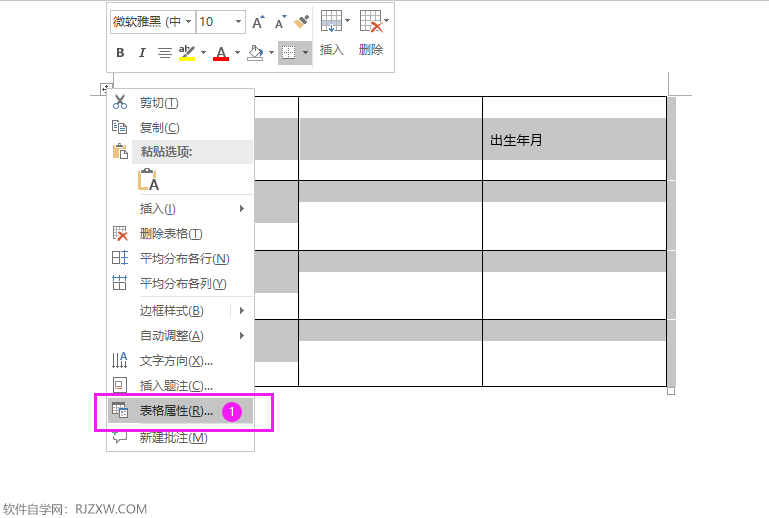Open 表格属性(R)... dialog
Viewport: 769px width, 518px height.
coord(180,411)
